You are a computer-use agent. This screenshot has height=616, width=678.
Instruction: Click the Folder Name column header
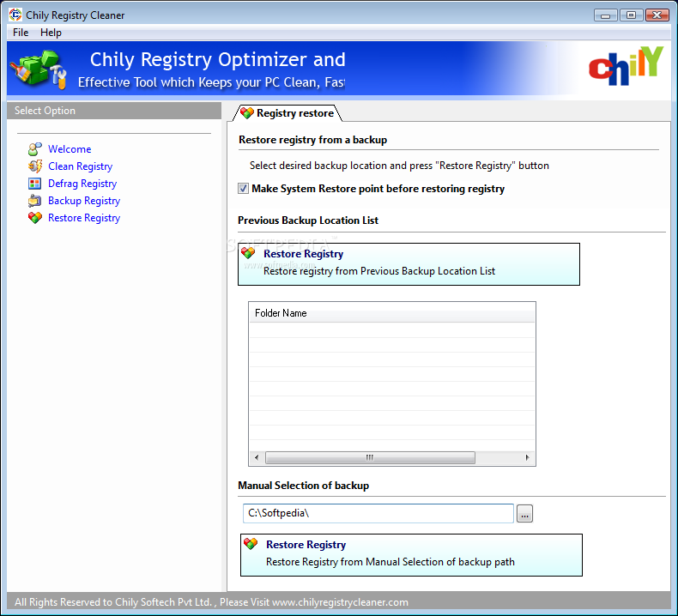pos(391,313)
